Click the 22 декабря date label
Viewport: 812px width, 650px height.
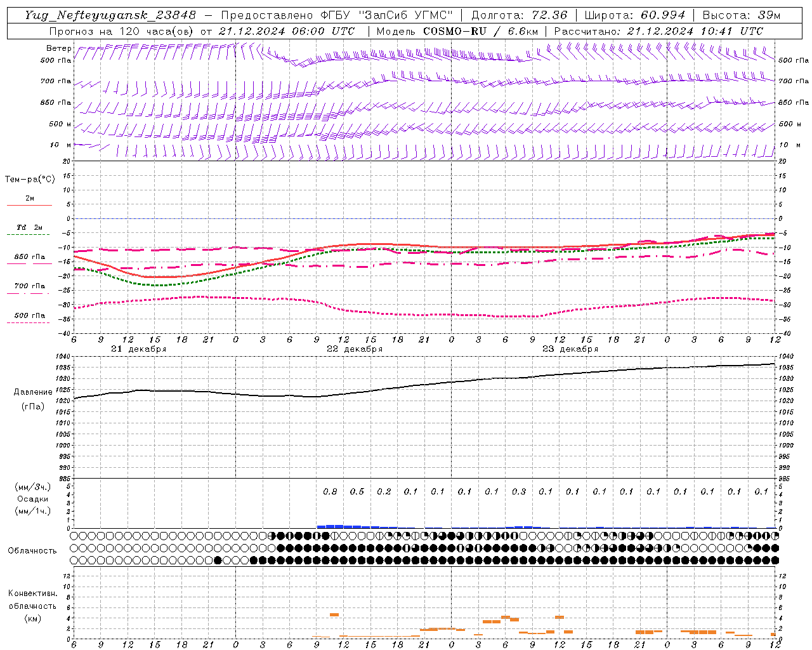click(x=355, y=349)
